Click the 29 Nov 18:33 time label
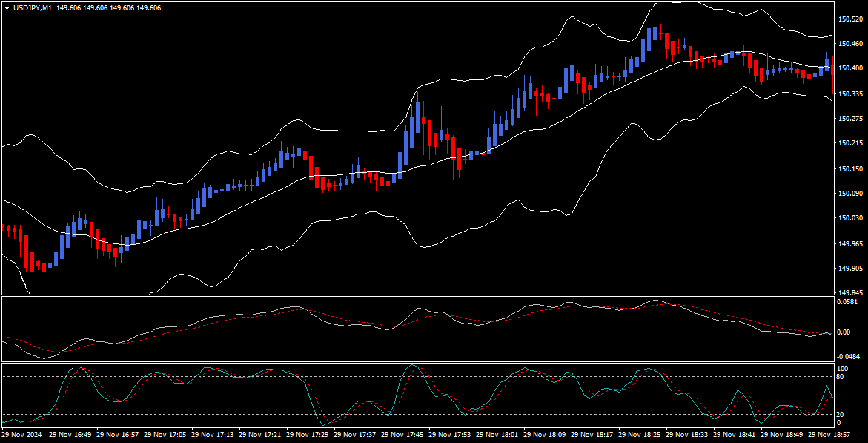 click(x=688, y=435)
